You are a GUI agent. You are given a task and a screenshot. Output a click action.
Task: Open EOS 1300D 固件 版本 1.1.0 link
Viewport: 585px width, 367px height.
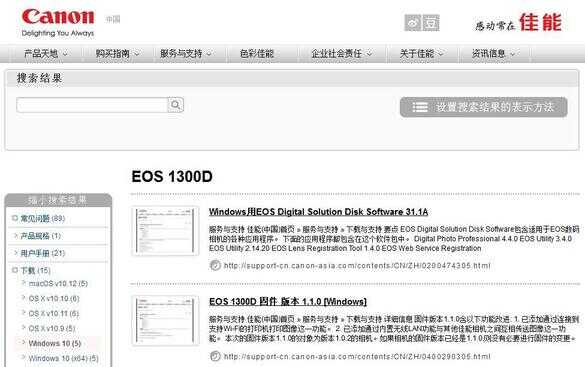pos(288,301)
